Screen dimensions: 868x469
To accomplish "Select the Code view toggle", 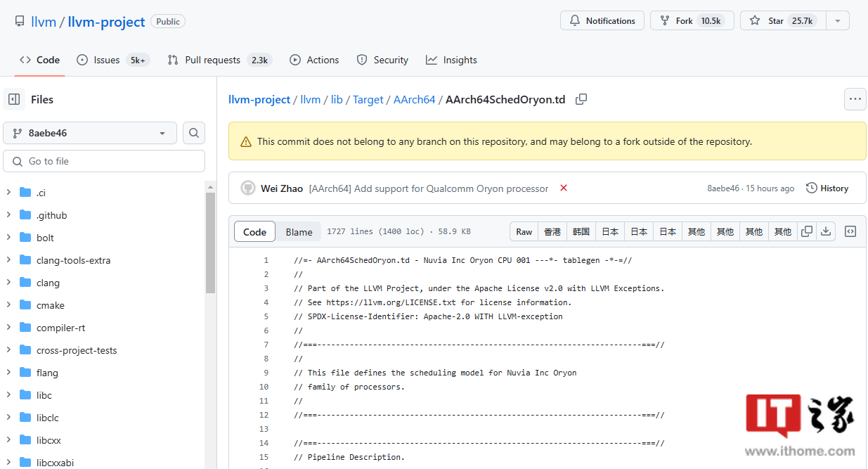I will click(254, 232).
